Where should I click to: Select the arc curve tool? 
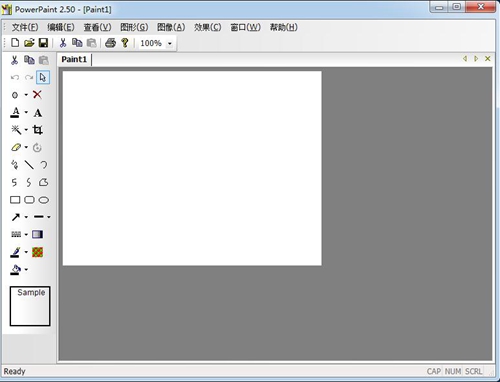tap(44, 165)
